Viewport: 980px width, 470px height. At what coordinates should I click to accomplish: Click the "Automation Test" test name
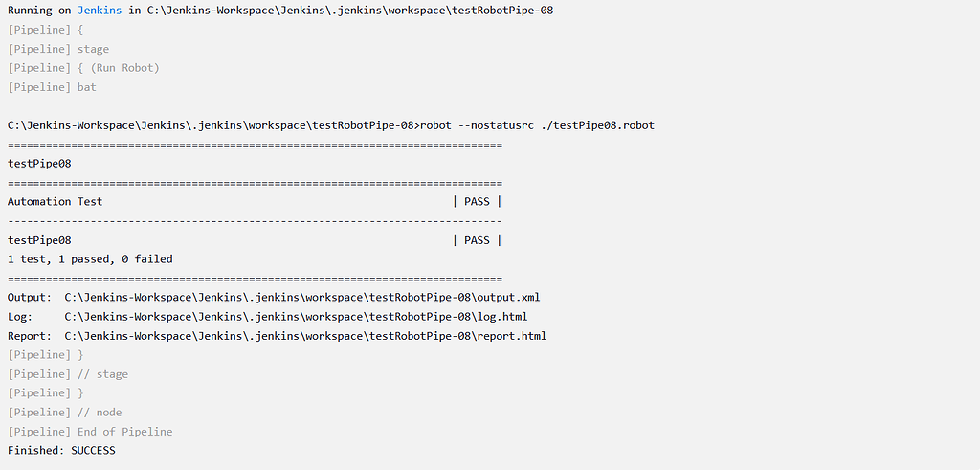click(55, 202)
